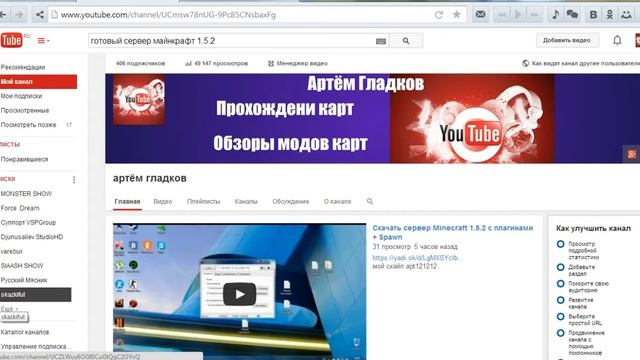The image size is (640, 360).
Task: Switch to the Видео tab
Action: coord(162,202)
